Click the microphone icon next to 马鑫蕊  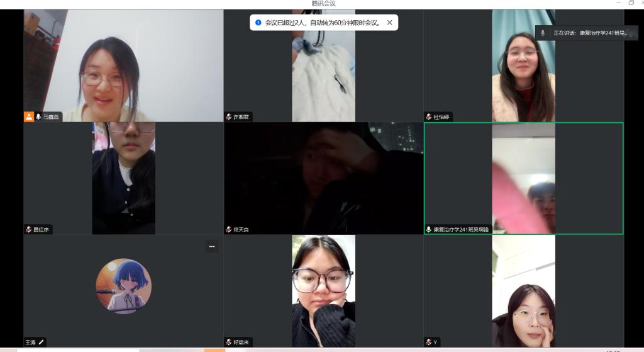tap(38, 116)
